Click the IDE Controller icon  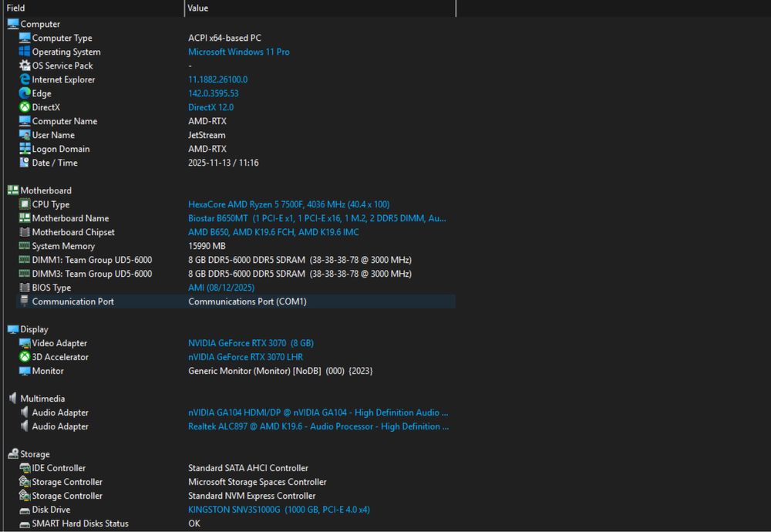[x=25, y=468]
